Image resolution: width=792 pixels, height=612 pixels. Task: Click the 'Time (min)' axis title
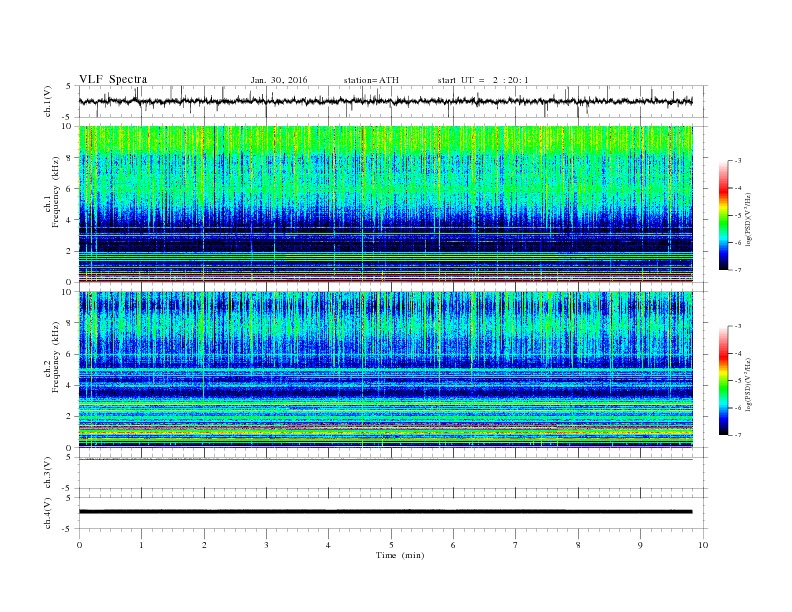[400, 555]
